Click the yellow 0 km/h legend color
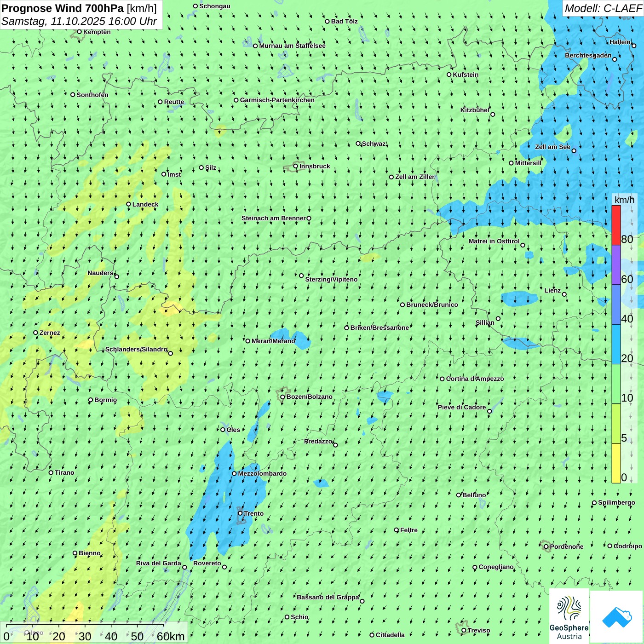The image size is (644, 644). pos(616,463)
